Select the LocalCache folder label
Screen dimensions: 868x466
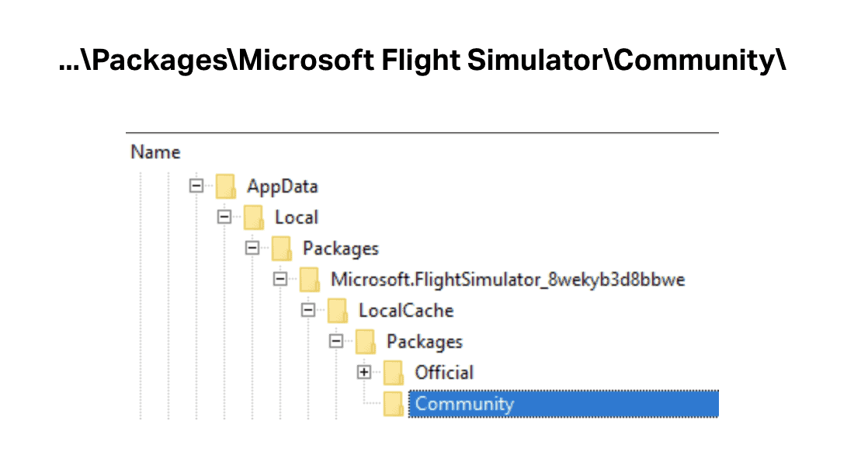[x=406, y=311]
